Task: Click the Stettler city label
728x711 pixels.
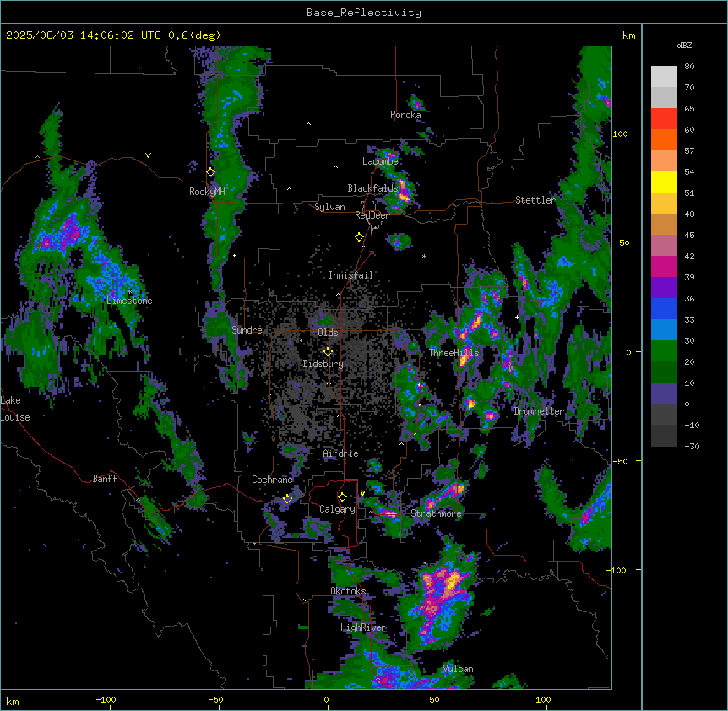Action: pos(535,200)
